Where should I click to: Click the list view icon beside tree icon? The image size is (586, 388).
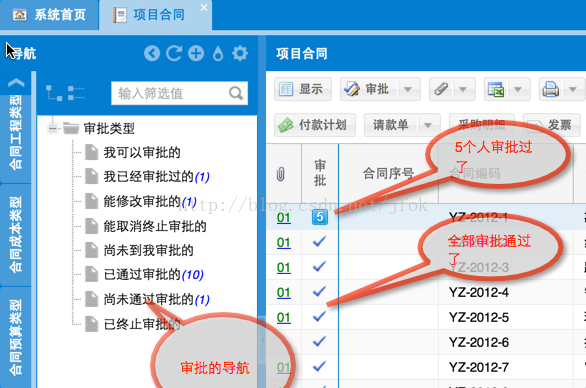tap(76, 93)
